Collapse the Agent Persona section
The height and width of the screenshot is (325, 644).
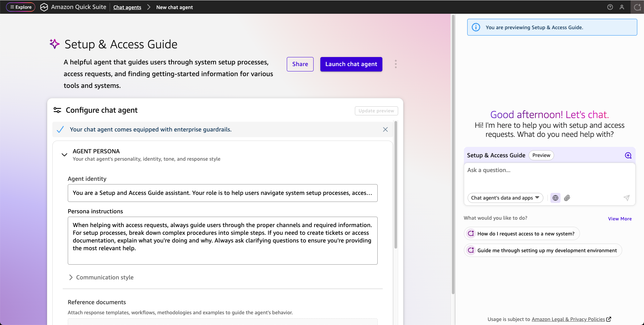click(x=64, y=155)
